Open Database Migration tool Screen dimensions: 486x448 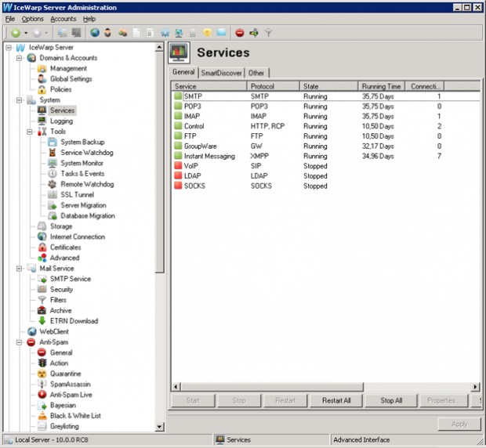click(88, 216)
